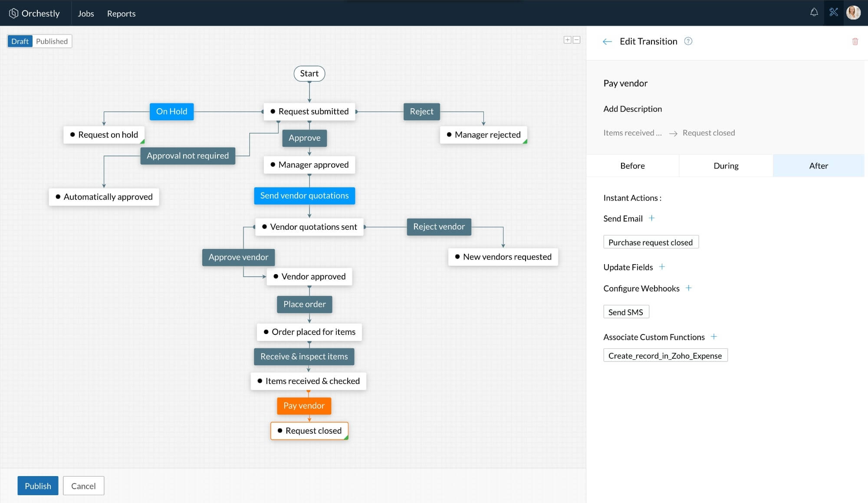Open the Send SMS webhook

[626, 312]
